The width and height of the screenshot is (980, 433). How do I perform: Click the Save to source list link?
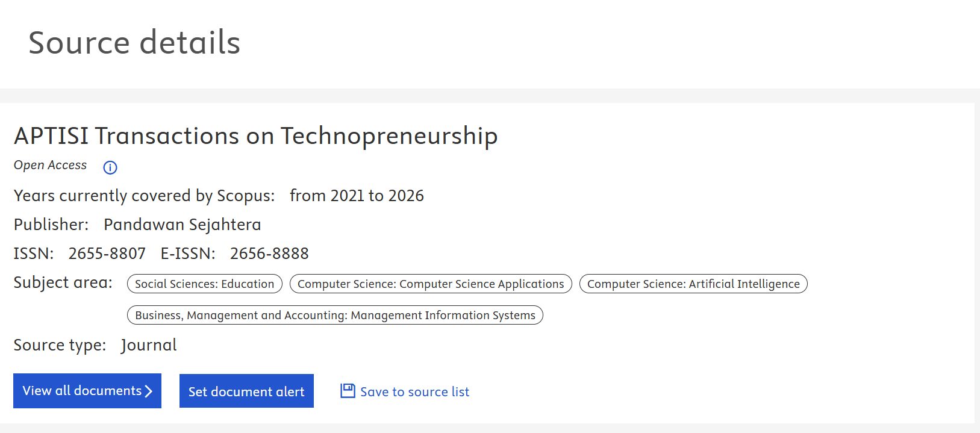(414, 392)
